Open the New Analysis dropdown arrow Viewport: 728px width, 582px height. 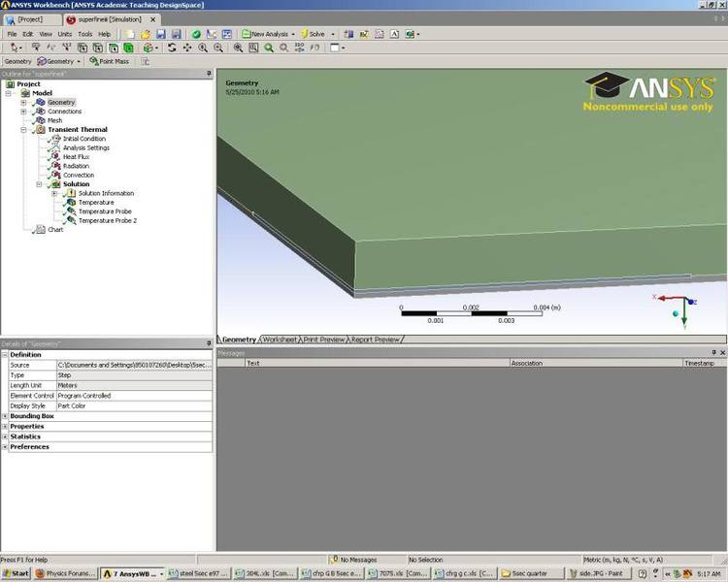(293, 34)
